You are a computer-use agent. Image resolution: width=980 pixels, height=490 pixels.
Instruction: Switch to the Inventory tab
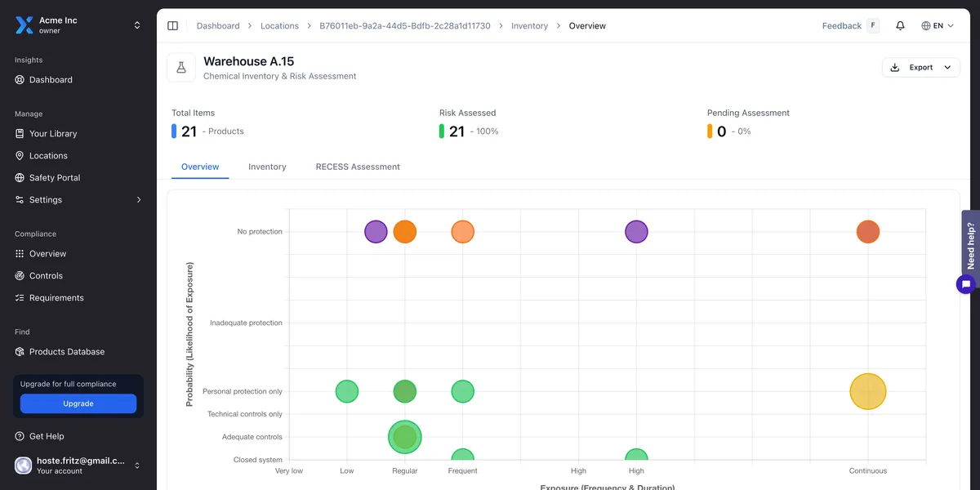click(267, 167)
